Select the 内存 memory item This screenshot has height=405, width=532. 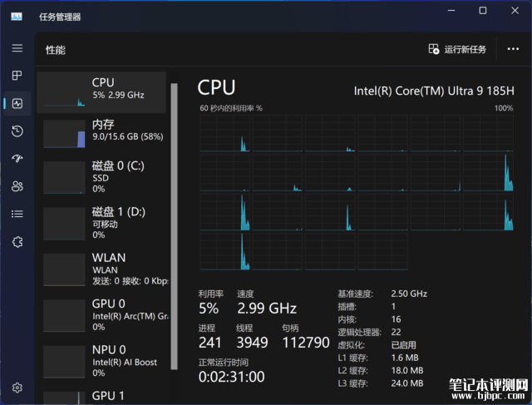click(x=101, y=133)
